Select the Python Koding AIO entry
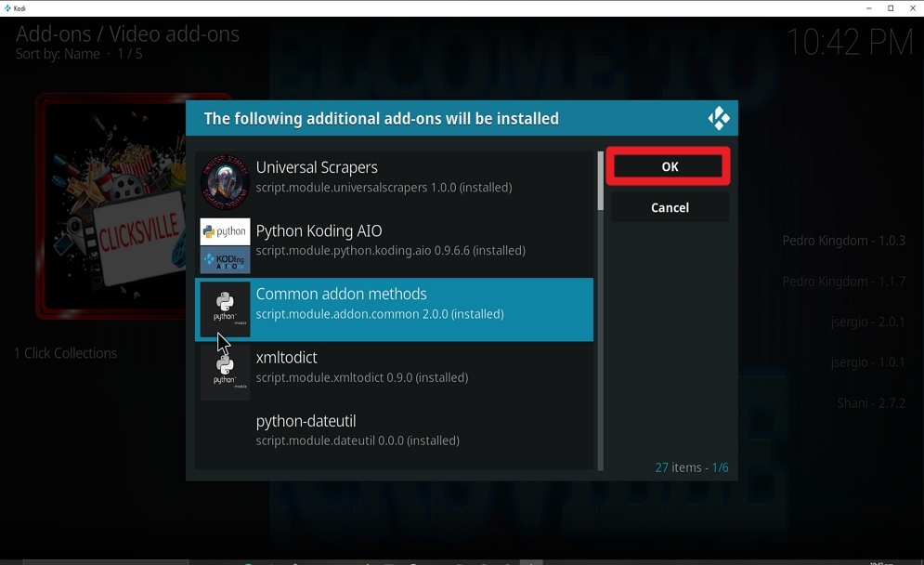The image size is (924, 565). [394, 246]
